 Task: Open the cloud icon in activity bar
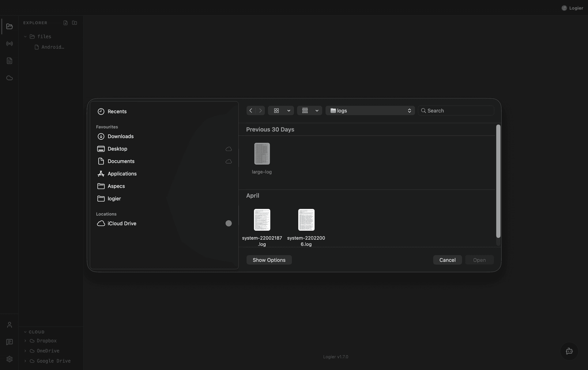pos(9,78)
